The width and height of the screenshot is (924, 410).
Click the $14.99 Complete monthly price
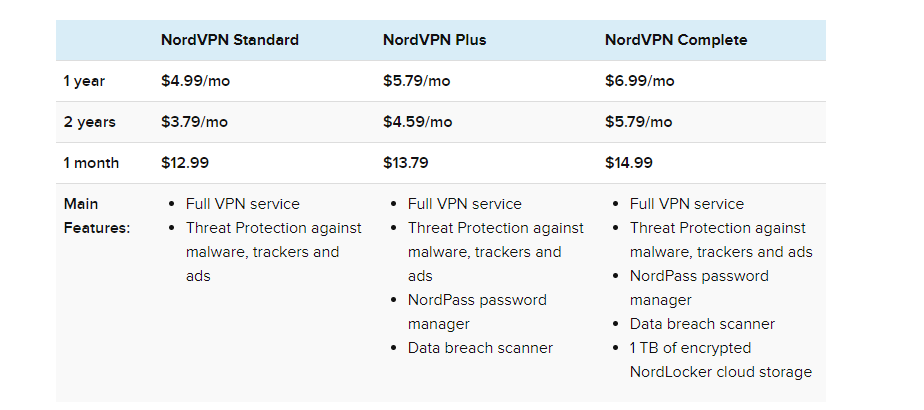[629, 162]
